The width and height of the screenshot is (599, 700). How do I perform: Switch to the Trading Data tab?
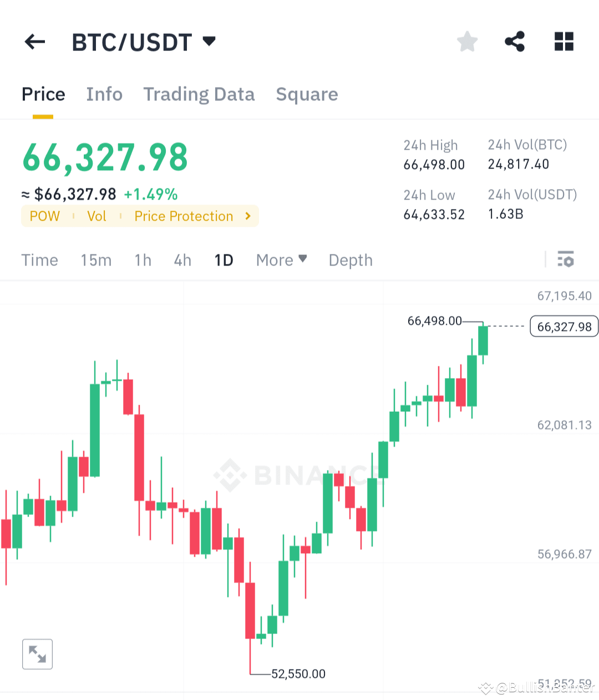(199, 94)
